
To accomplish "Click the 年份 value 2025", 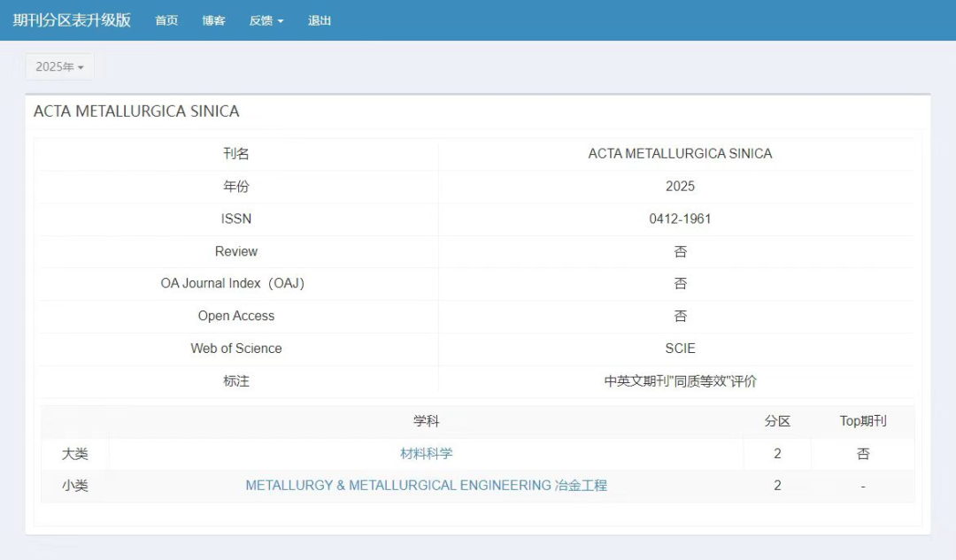I will point(680,187).
